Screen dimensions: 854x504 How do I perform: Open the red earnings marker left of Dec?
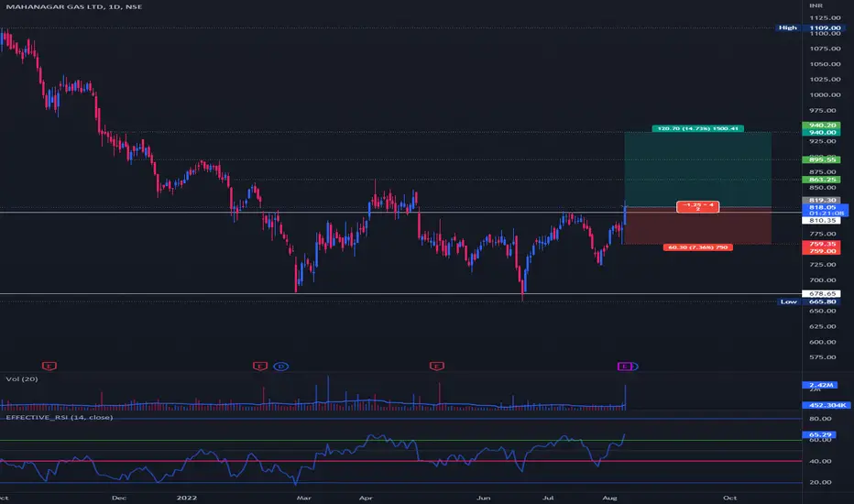click(x=49, y=367)
